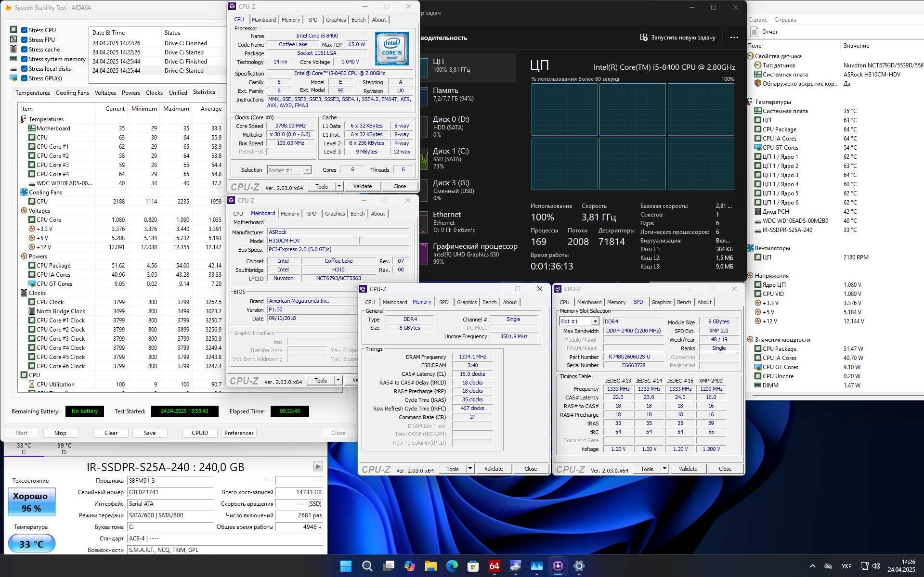Select Диск 1 (C:) performance item
924x577 pixels.
tap(467, 158)
